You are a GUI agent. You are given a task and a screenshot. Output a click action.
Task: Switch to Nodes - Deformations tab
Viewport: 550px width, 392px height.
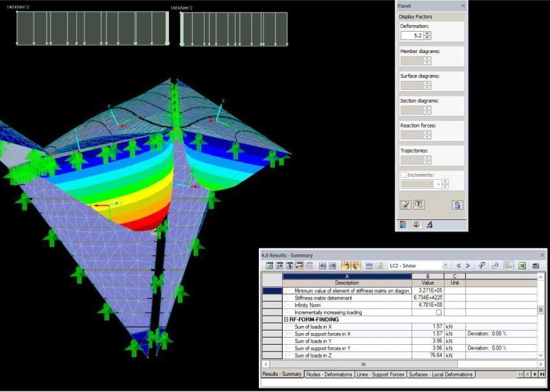329,375
